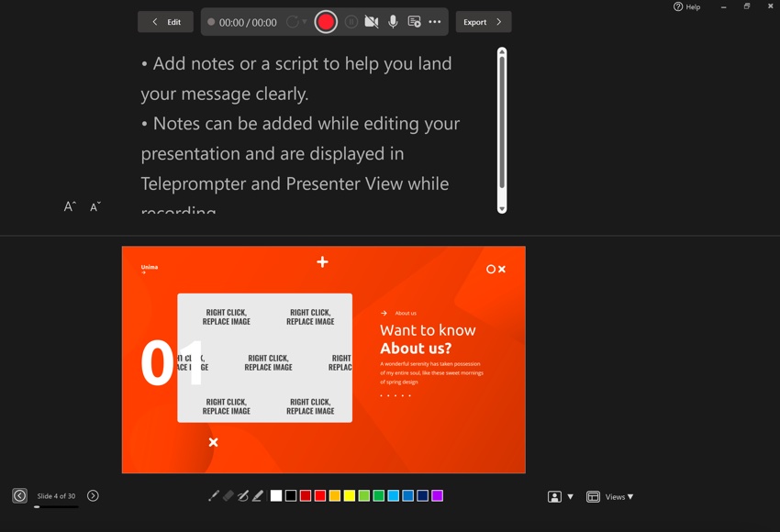Minimize the recording window
The width and height of the screenshot is (780, 532).
[x=724, y=7]
